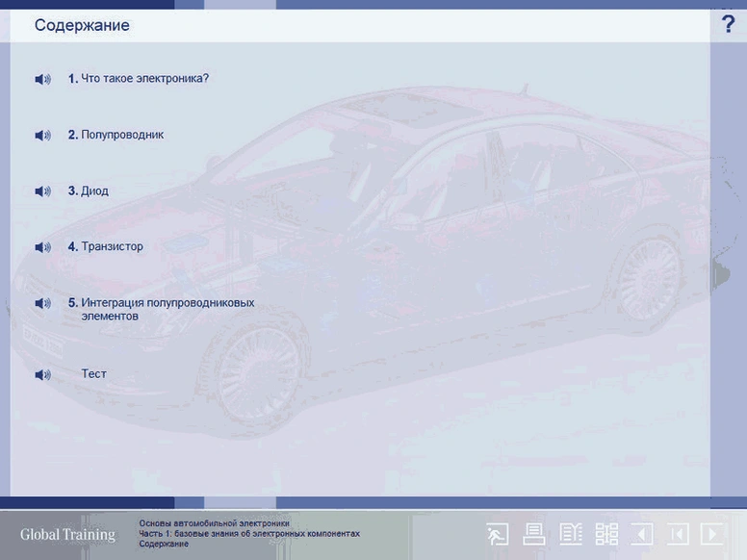This screenshot has height=560, width=747.
Task: Open chapter 1 'Что такое электроника?'
Action: pos(144,79)
